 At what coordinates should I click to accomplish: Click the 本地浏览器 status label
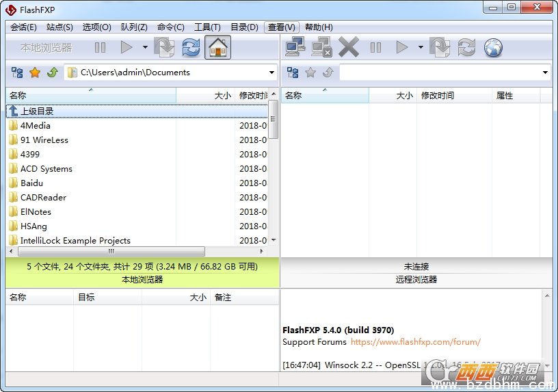click(142, 280)
